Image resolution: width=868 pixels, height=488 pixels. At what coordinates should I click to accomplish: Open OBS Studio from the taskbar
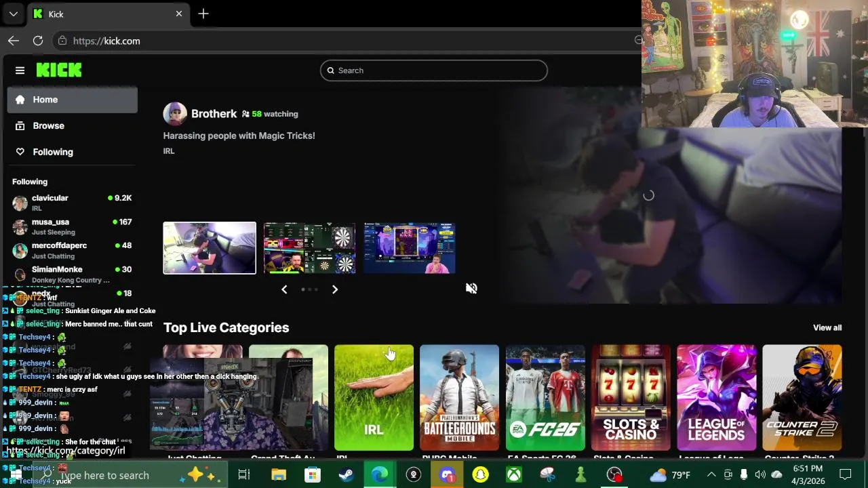[x=614, y=475]
